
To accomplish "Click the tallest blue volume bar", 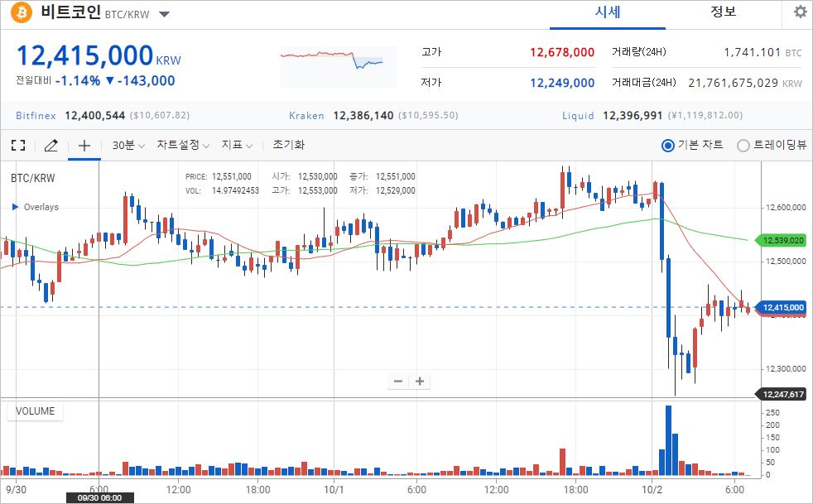I will point(668,441).
